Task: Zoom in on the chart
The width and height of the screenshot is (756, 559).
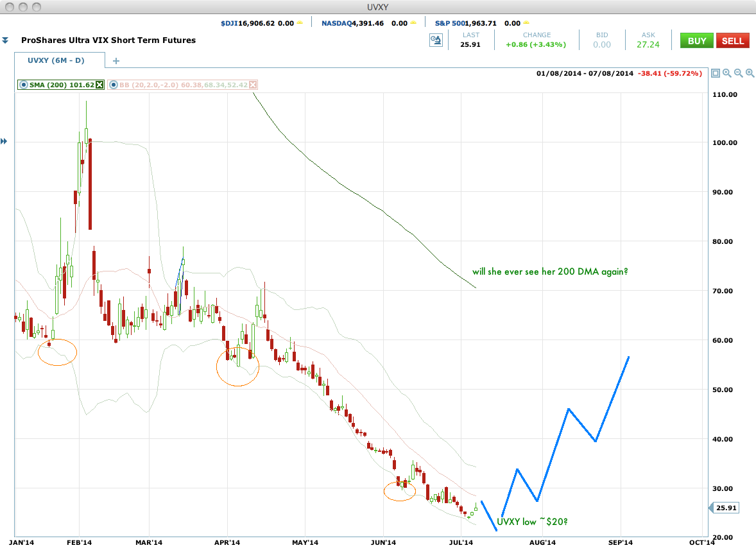Action: pos(727,73)
